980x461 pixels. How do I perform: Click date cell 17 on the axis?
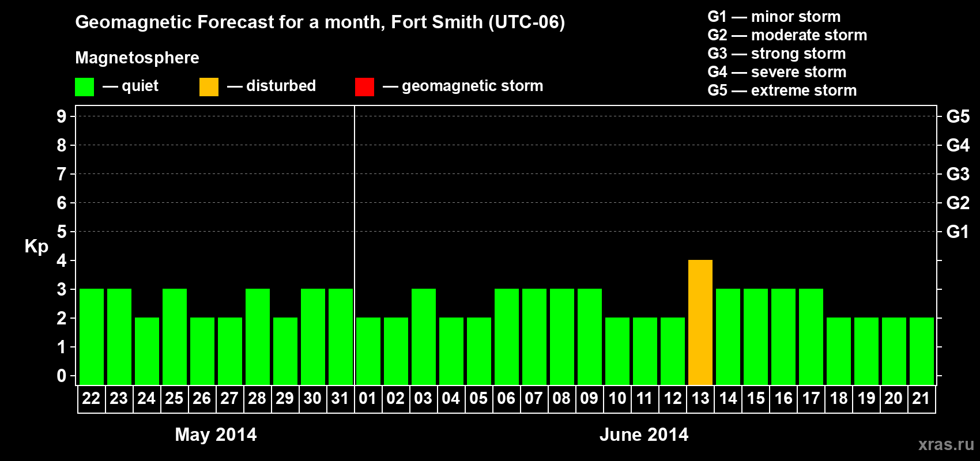point(811,399)
